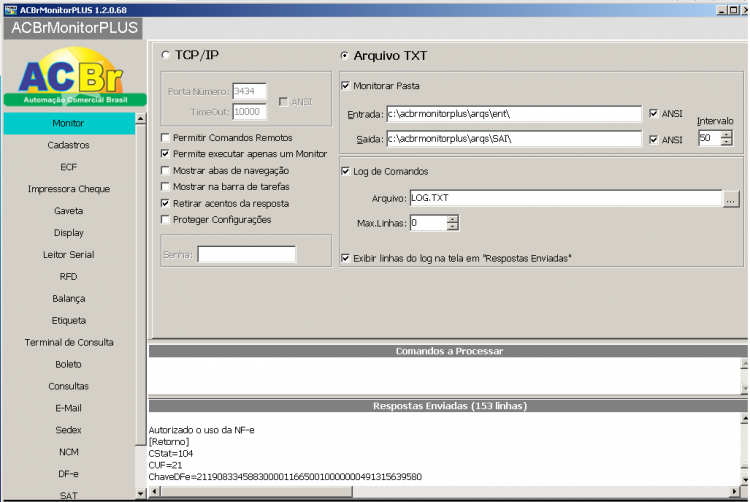Open the NCM section
The width and height of the screenshot is (750, 502).
tap(69, 452)
